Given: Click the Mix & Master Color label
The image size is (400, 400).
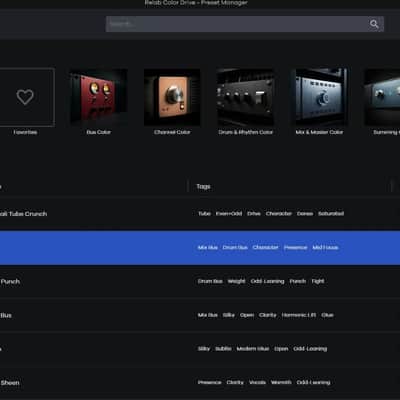Looking at the screenshot, I should coord(319,132).
